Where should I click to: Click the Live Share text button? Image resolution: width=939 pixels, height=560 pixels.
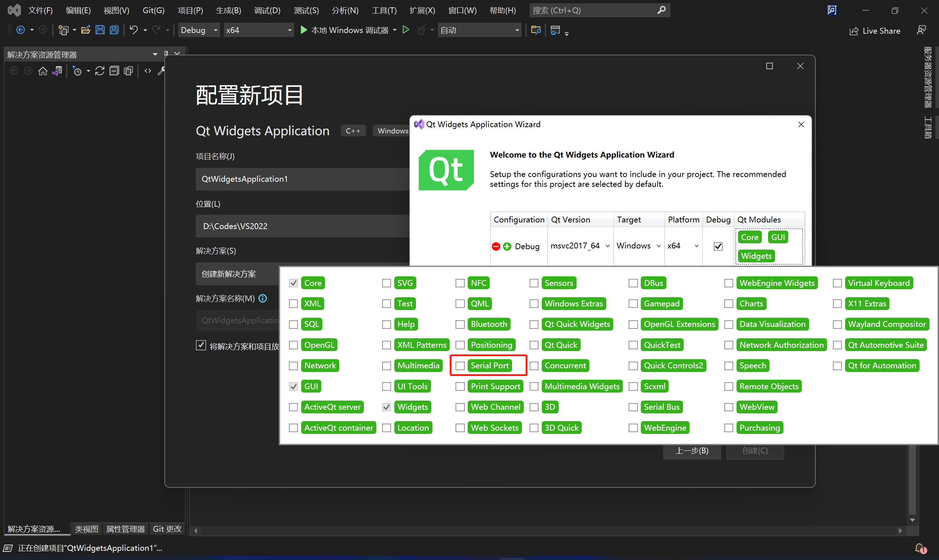click(x=881, y=31)
